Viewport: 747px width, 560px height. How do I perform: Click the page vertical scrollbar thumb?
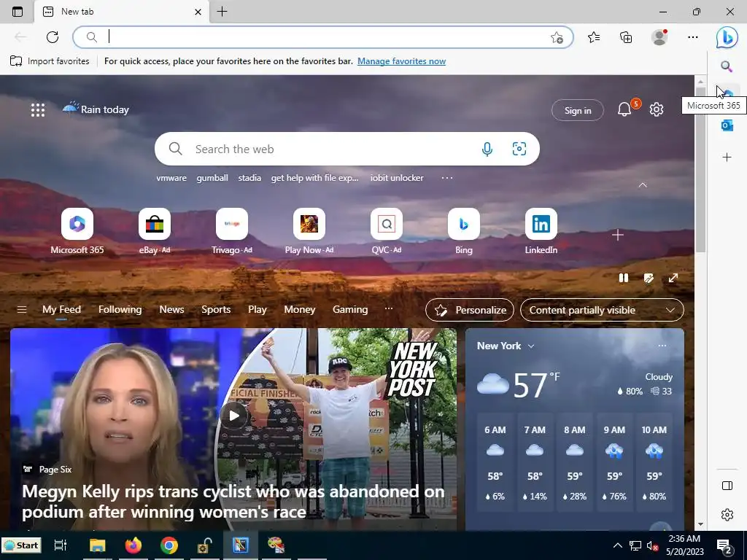click(700, 169)
